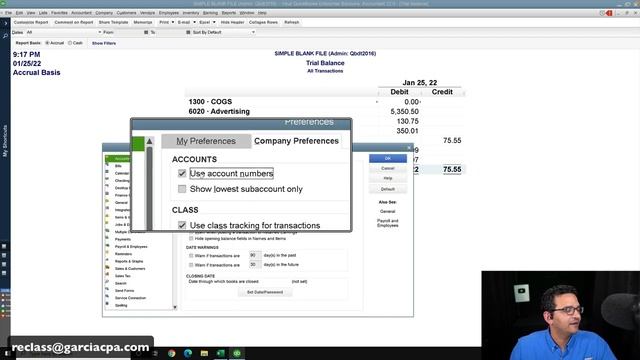
Task: Select the Bills preference category
Action: [x=118, y=166]
